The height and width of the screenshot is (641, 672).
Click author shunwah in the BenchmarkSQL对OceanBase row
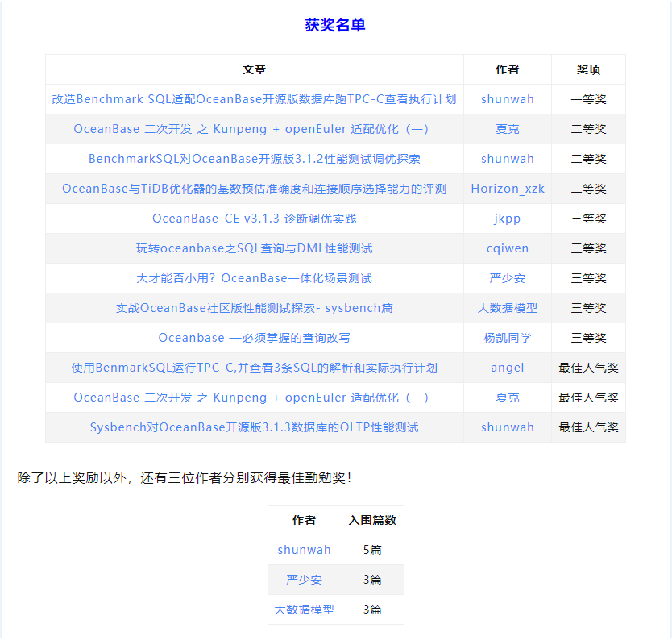point(508,159)
